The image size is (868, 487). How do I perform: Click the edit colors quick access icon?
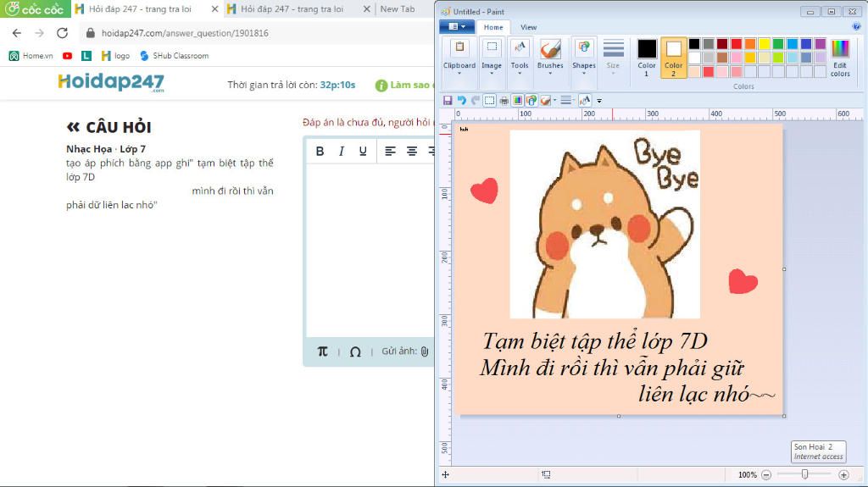pyautogui.click(x=518, y=100)
